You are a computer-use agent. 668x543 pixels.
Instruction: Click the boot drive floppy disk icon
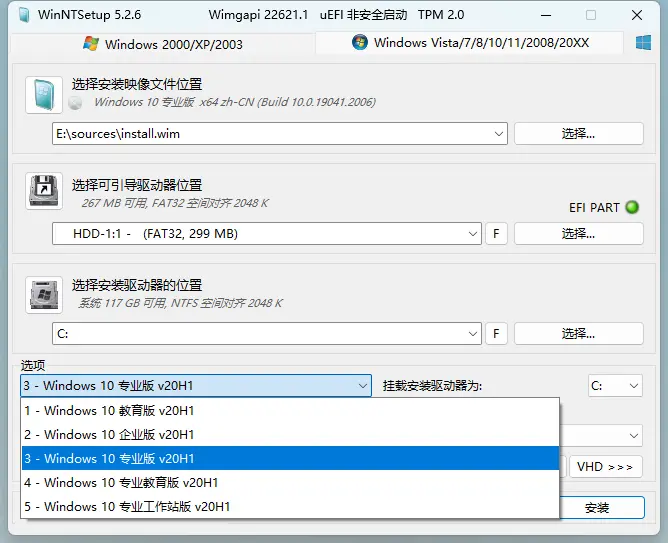(x=44, y=191)
